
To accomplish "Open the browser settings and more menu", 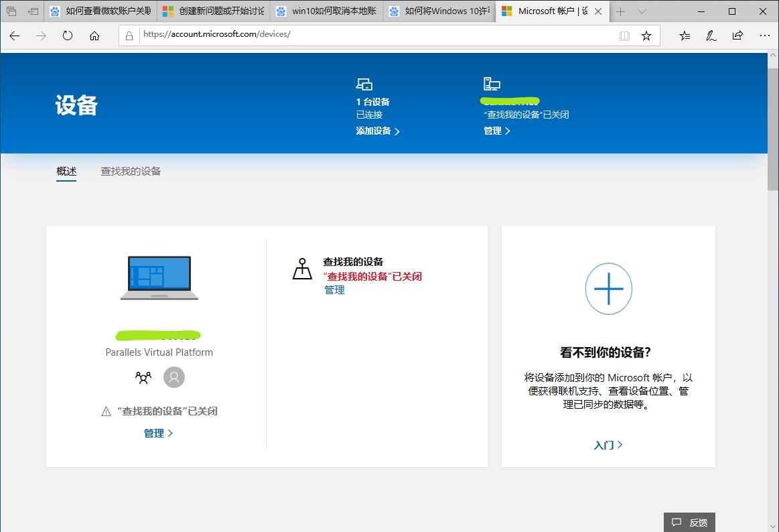I will point(764,36).
